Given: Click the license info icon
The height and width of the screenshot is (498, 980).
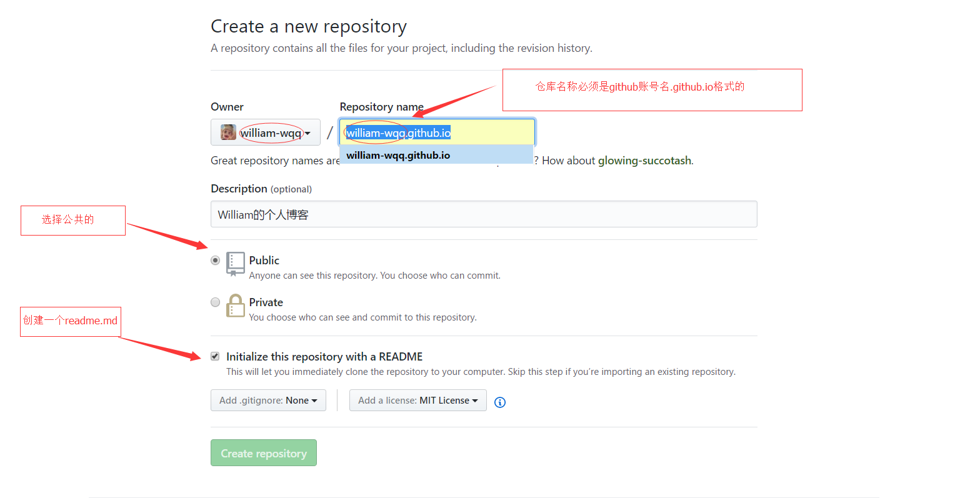Looking at the screenshot, I should click(500, 402).
